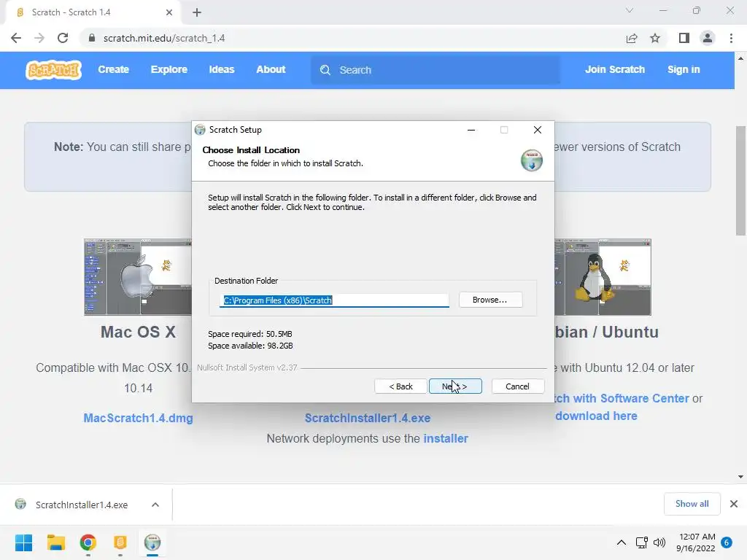This screenshot has width=747, height=560.
Task: Click the Linux penguin screenshot thumbnail
Action: coord(603,277)
